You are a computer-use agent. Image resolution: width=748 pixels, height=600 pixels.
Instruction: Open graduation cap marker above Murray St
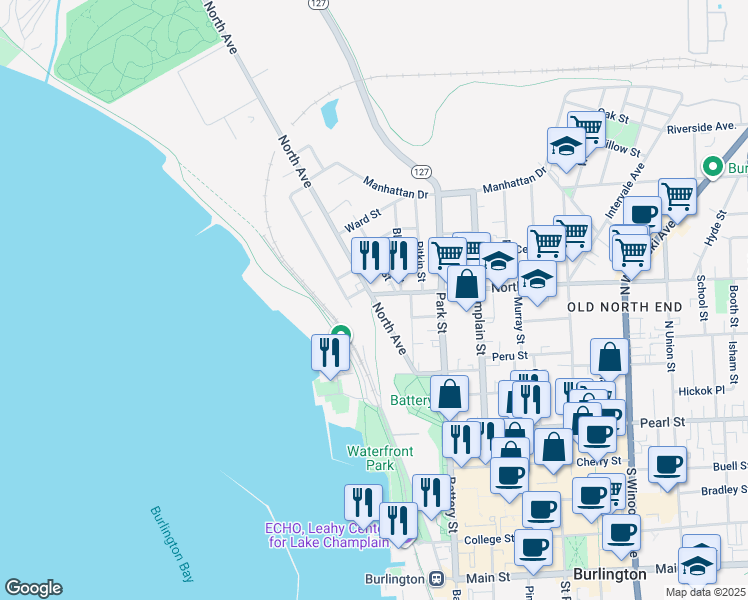[x=537, y=279]
